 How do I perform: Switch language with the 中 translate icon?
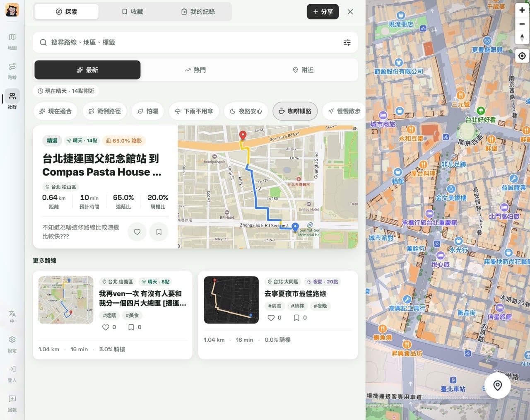[12, 317]
